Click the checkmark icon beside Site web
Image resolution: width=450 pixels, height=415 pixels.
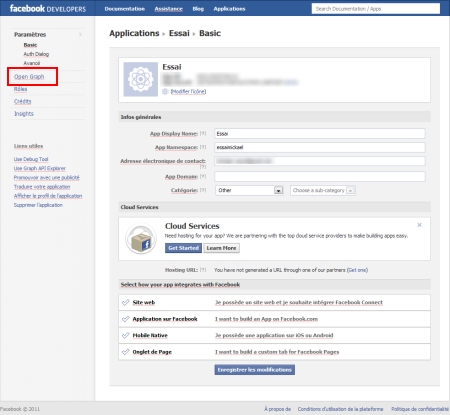tap(126, 302)
